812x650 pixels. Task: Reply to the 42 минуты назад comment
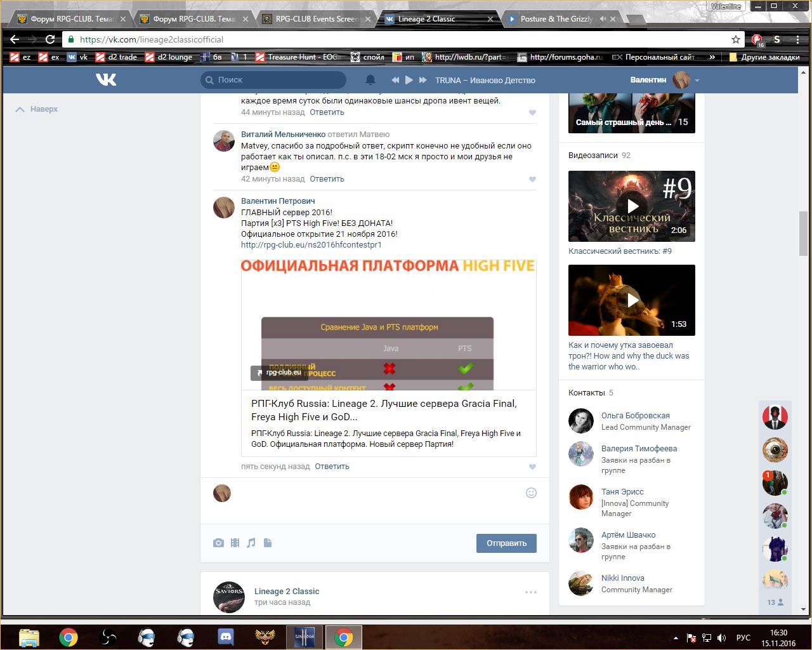tap(327, 179)
